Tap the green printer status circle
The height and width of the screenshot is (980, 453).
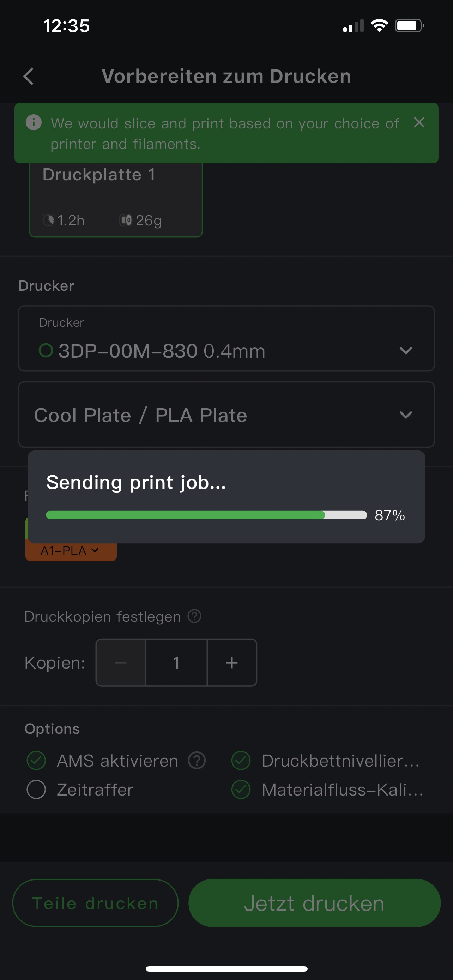pyautogui.click(x=46, y=350)
